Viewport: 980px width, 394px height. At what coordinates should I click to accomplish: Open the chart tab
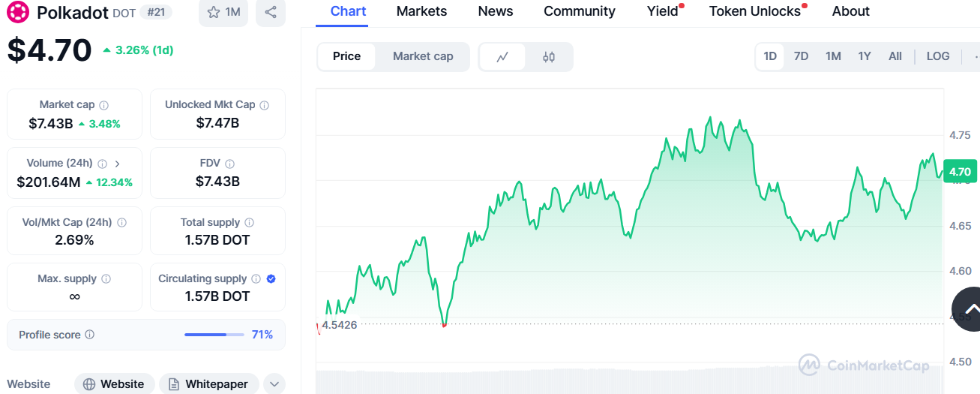[x=349, y=11]
